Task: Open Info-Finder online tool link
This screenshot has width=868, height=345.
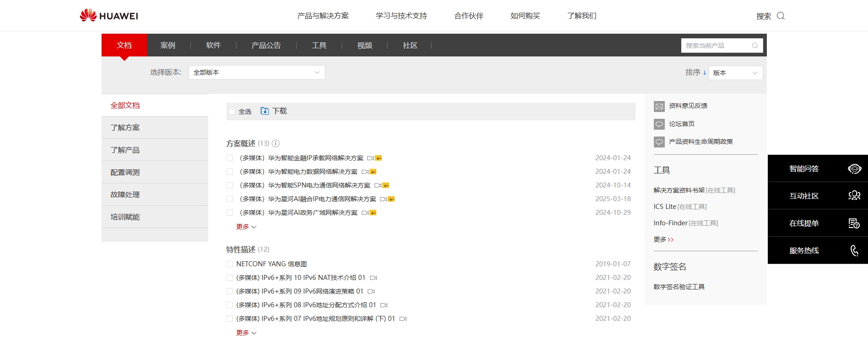Action: coord(686,223)
